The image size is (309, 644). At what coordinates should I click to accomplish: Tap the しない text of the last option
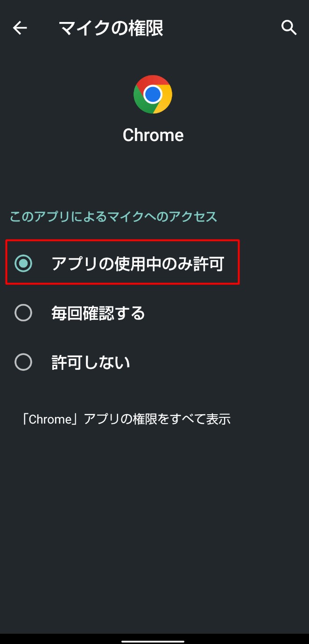click(108, 362)
